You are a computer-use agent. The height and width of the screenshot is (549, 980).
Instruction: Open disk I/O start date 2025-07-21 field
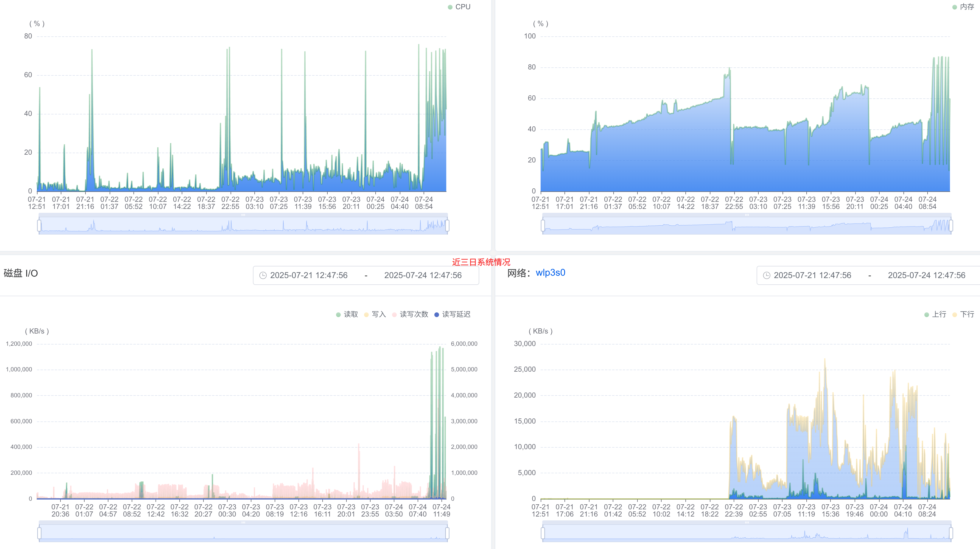(309, 275)
